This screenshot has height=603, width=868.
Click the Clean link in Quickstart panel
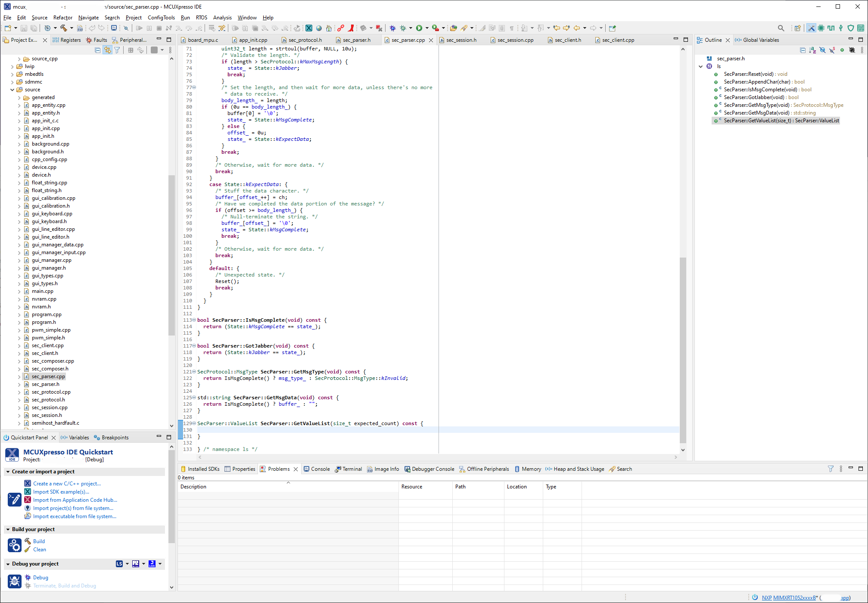point(40,550)
